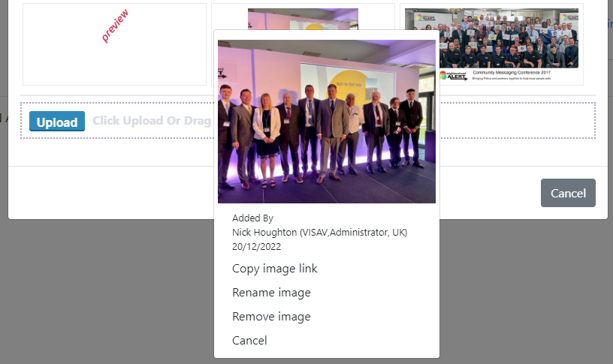Click the red preview watermark text
Screen dimensions: 613x364
tap(115, 26)
